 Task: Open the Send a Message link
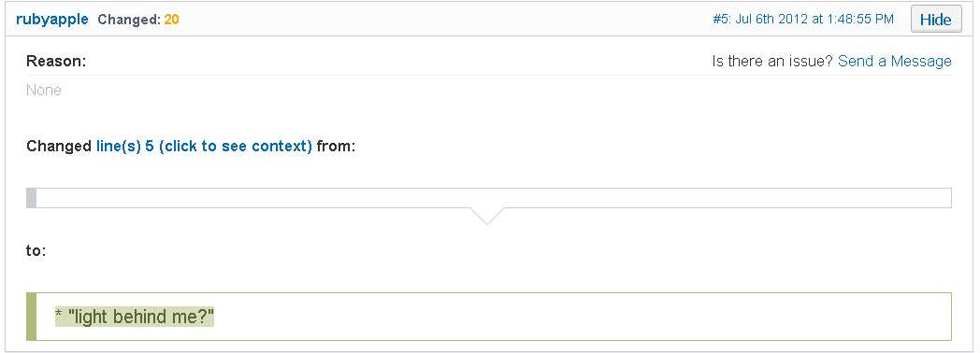click(894, 61)
